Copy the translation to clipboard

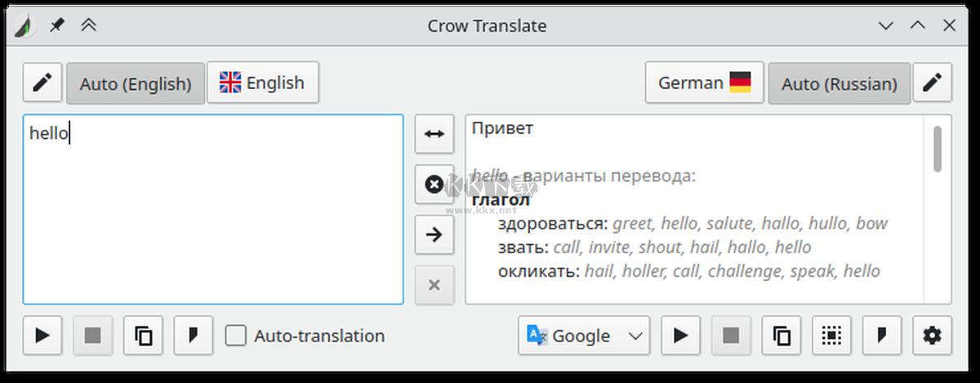tap(782, 336)
